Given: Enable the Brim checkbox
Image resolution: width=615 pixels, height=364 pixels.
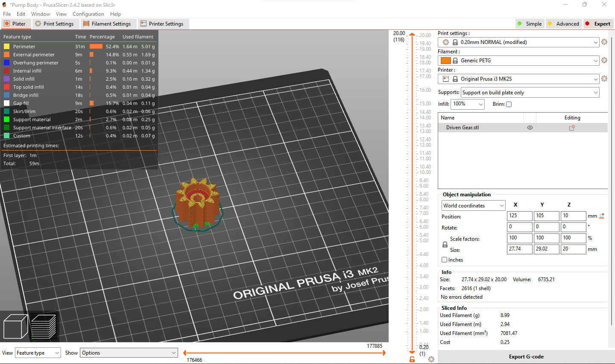Looking at the screenshot, I should [x=509, y=104].
